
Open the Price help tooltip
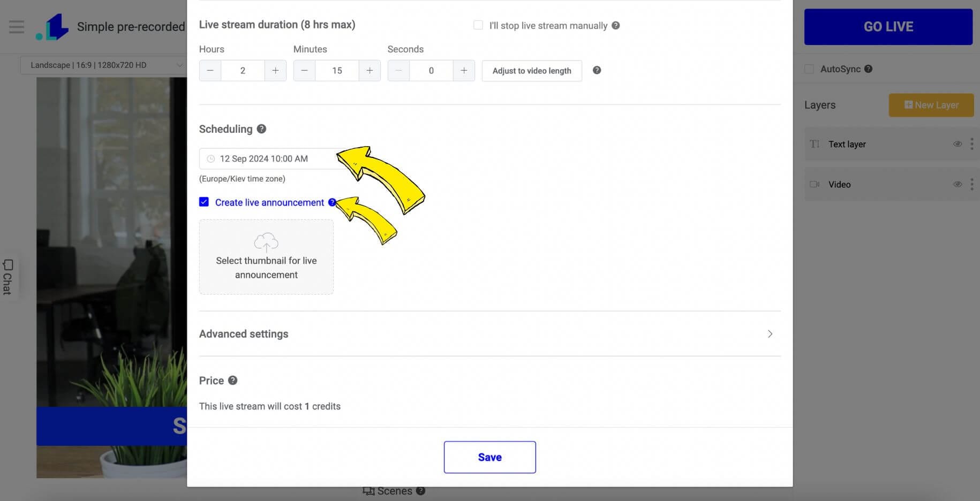pos(232,380)
